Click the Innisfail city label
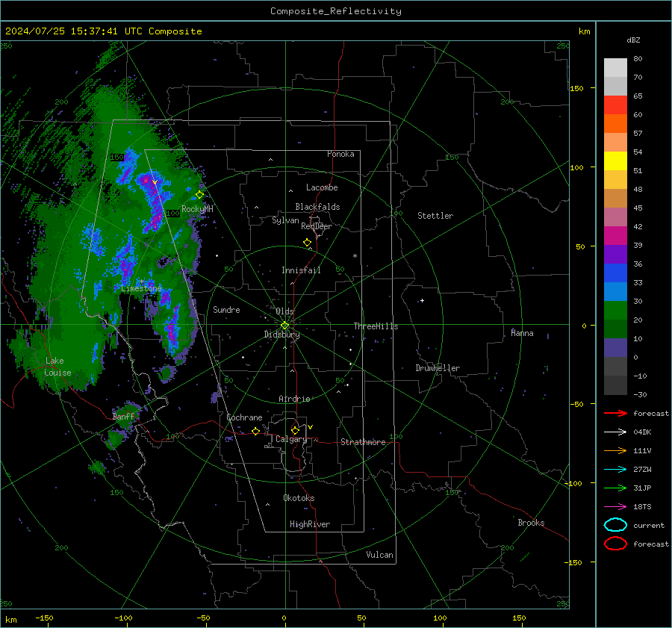The height and width of the screenshot is (628, 672). (x=301, y=270)
